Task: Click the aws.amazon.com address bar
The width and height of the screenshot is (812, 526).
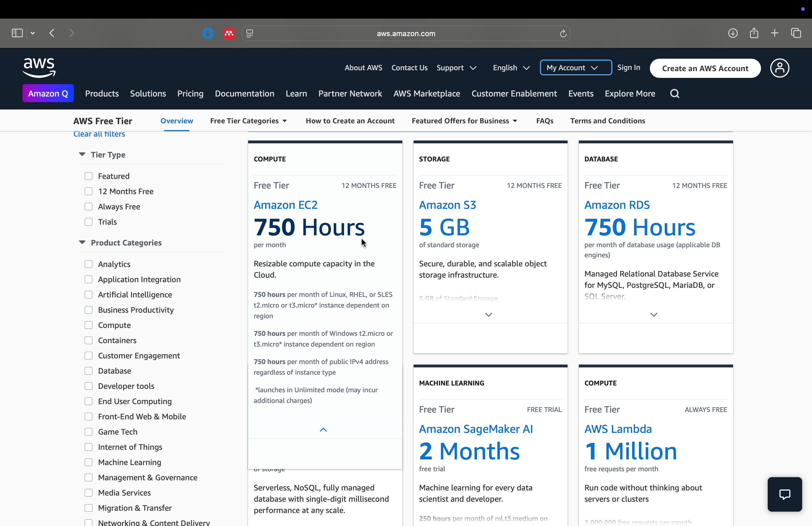Action: click(406, 34)
